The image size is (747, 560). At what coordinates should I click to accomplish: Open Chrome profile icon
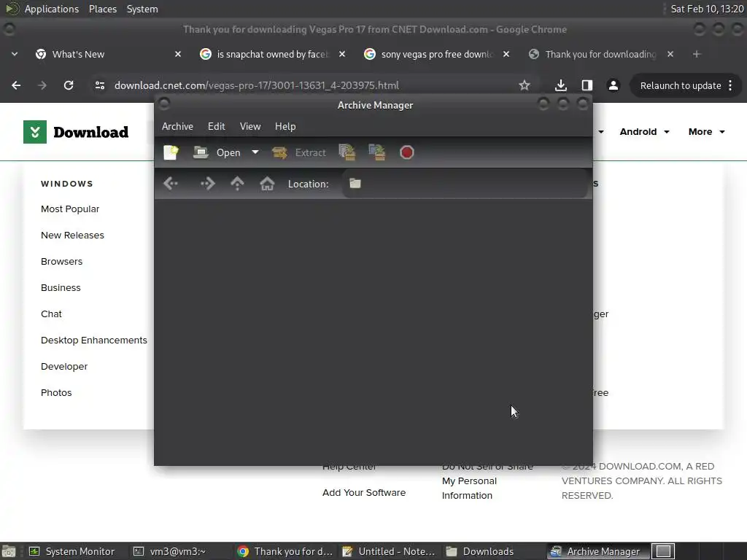(x=613, y=85)
